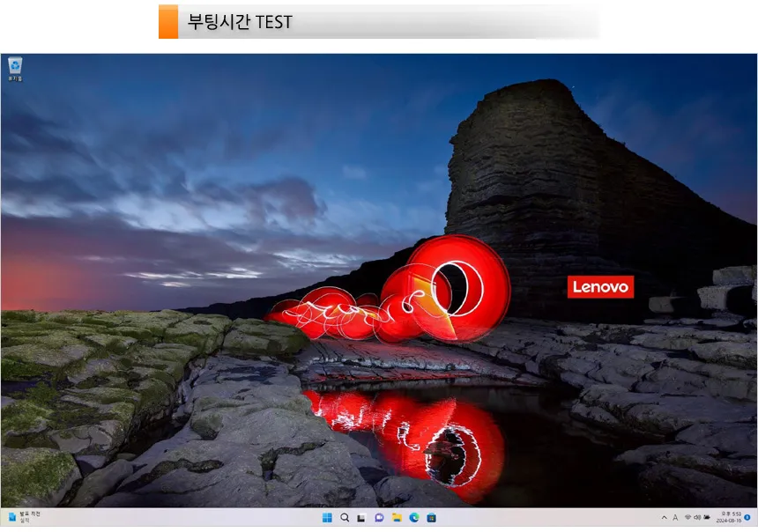Open the Widgets panel at taskbar left
The width and height of the screenshot is (758, 532).
22,517
